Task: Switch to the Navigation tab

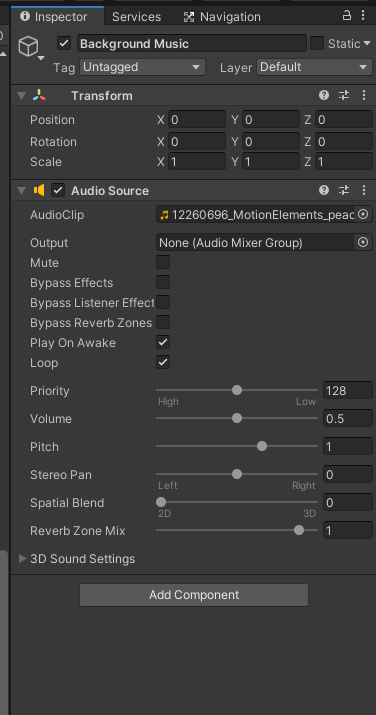Action: tap(222, 17)
